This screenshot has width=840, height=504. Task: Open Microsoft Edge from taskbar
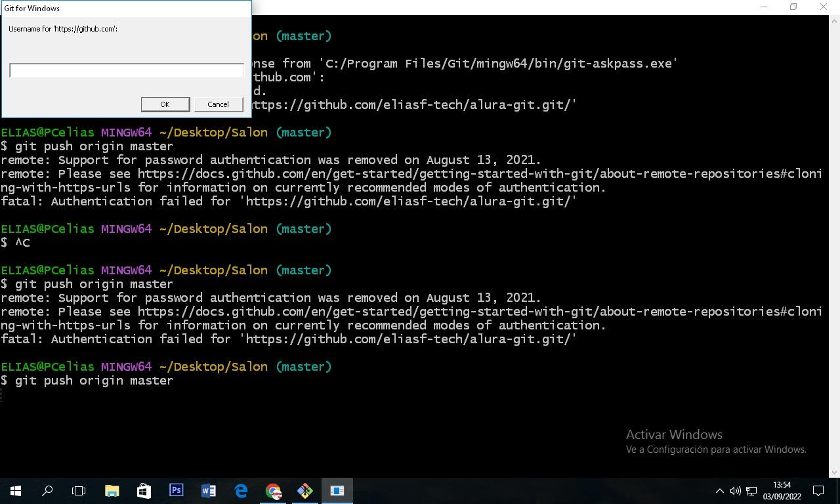[241, 491]
